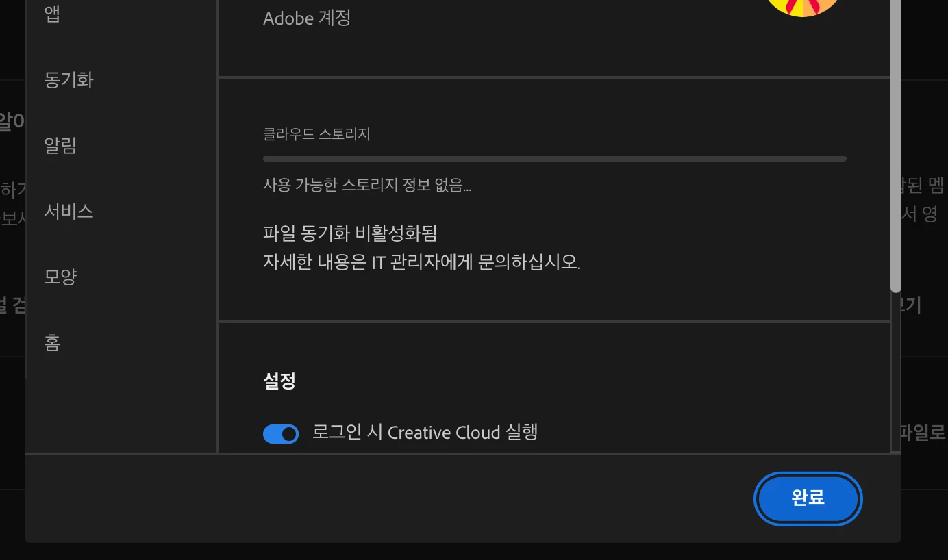Click the 클라우드 스토리지 heading

[316, 134]
